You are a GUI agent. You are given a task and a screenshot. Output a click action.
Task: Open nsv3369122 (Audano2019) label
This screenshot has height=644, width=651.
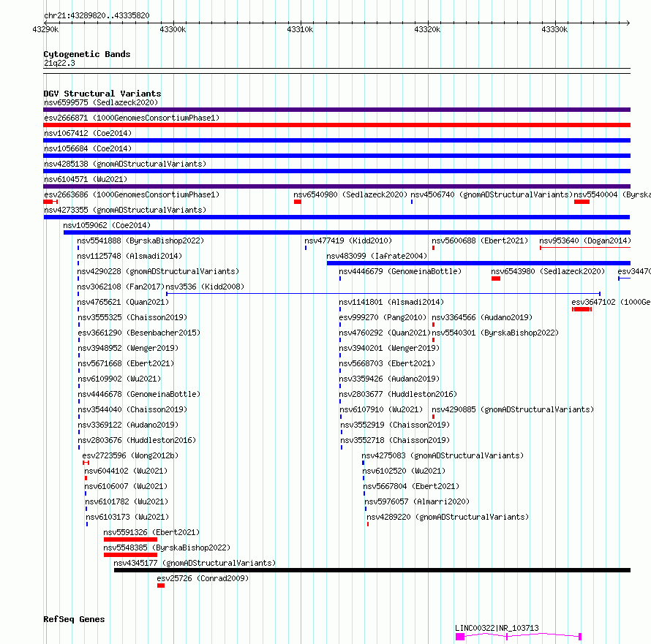128,425
